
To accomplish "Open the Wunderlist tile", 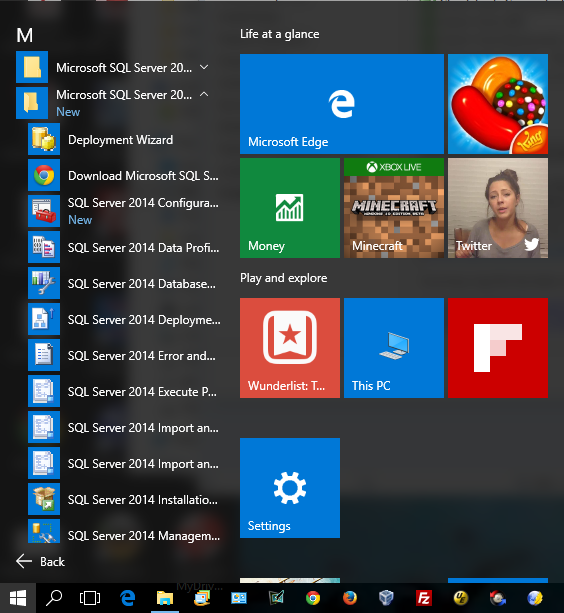I will [x=290, y=348].
